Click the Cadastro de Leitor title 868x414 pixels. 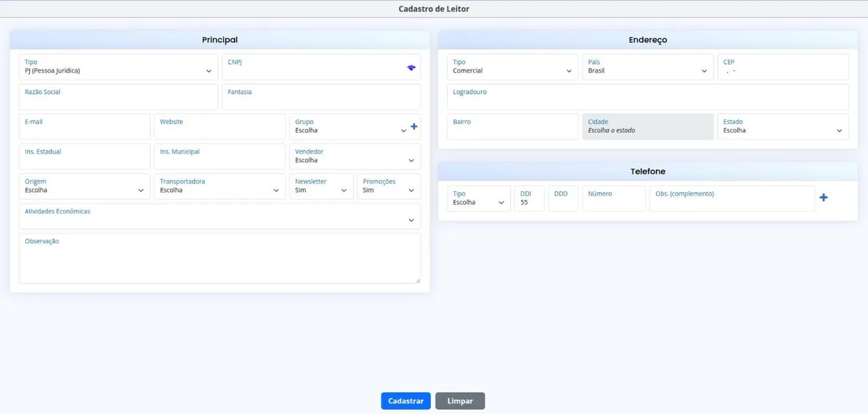[434, 9]
